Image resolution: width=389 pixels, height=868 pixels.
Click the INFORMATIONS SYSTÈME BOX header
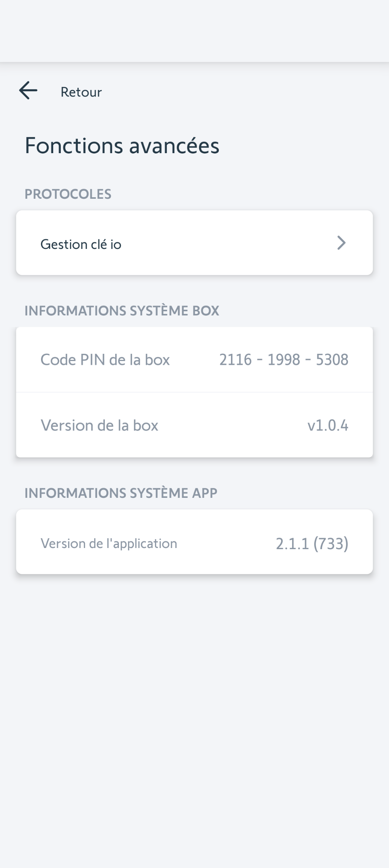point(122,311)
